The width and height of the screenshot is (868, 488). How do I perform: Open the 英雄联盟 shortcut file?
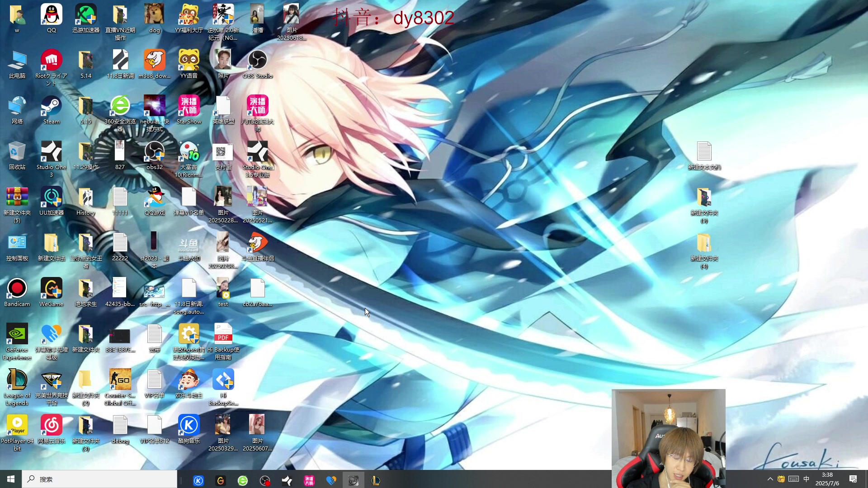click(223, 106)
